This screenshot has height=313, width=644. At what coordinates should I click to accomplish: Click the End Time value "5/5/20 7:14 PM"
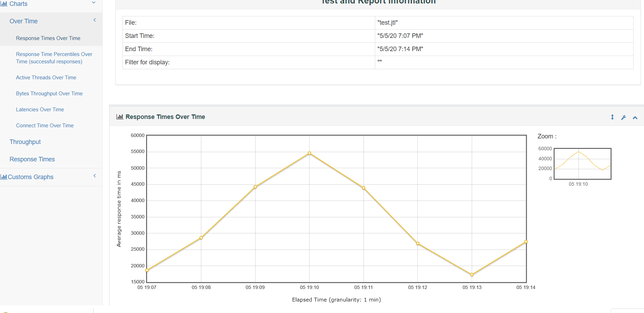click(400, 49)
